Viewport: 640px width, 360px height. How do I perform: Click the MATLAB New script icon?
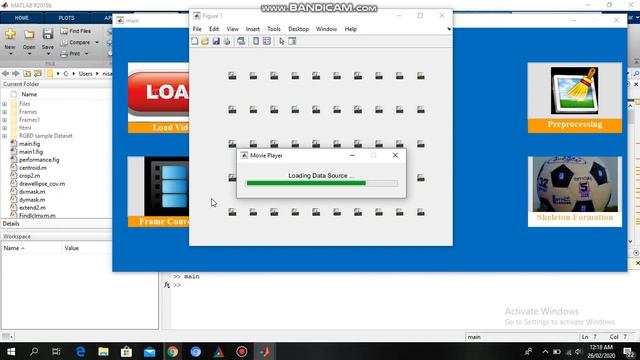(x=10, y=34)
